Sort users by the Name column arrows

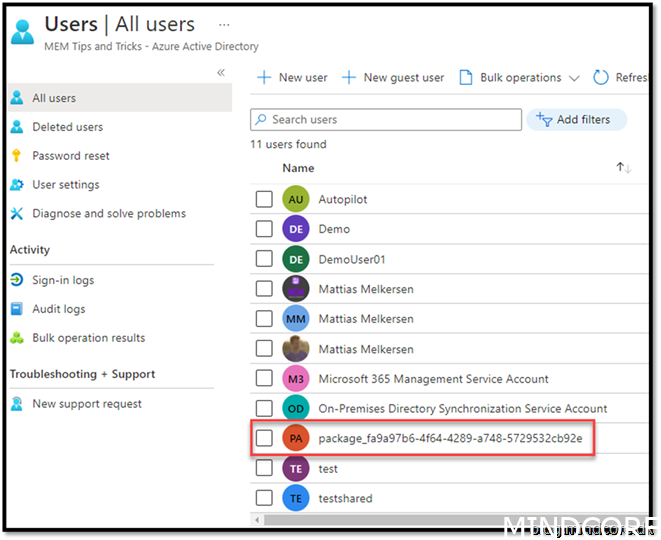(x=623, y=168)
